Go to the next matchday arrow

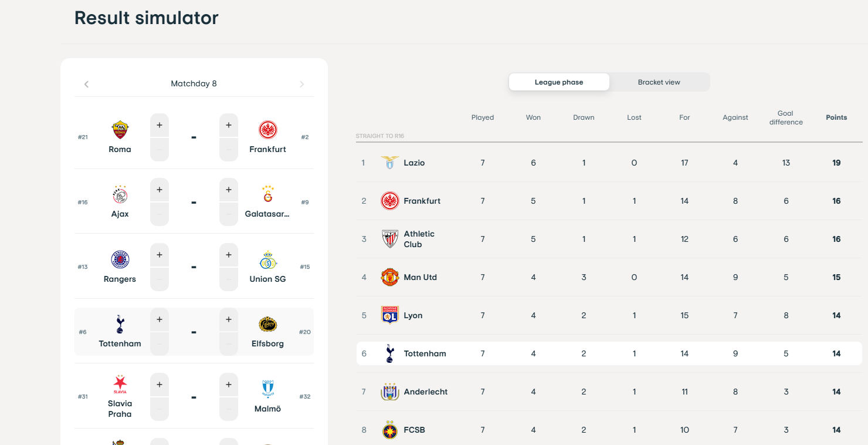302,84
